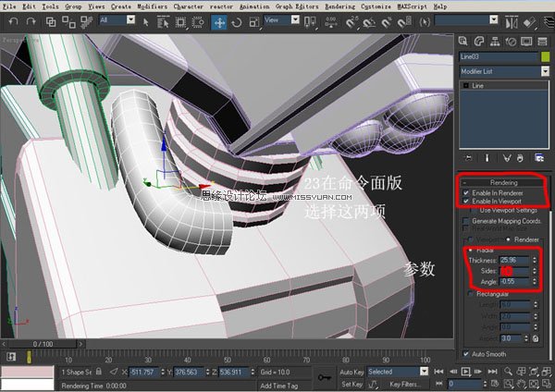Click the object color swatch beside Line03
Screen dimensions: 555x392
[x=545, y=56]
